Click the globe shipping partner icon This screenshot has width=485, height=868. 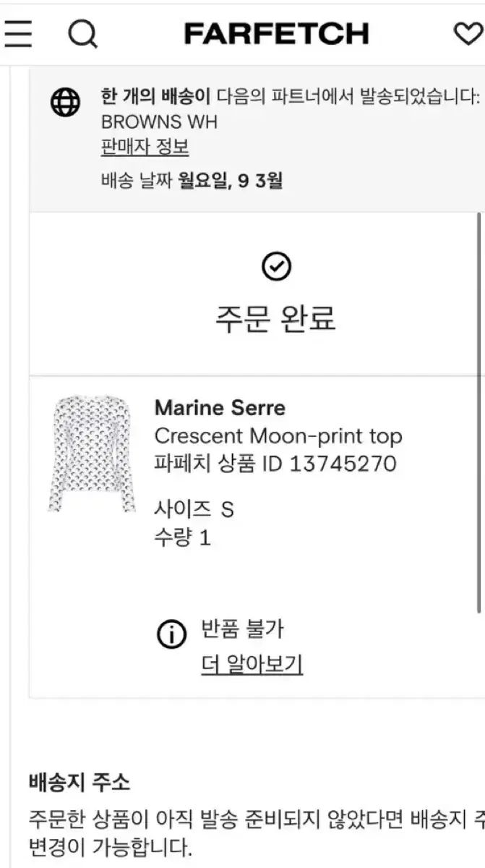(x=66, y=102)
